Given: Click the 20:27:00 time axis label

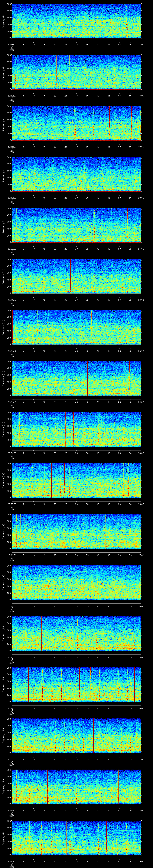Looking at the screenshot, I should point(12,606).
